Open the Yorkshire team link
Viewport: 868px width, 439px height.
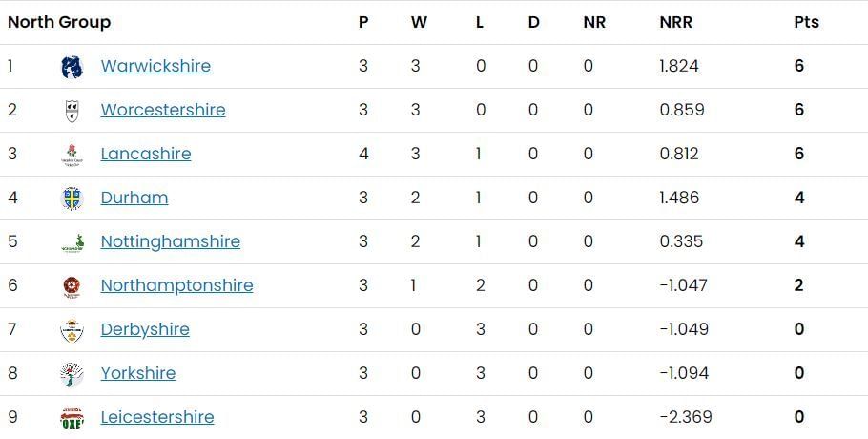tap(138, 373)
